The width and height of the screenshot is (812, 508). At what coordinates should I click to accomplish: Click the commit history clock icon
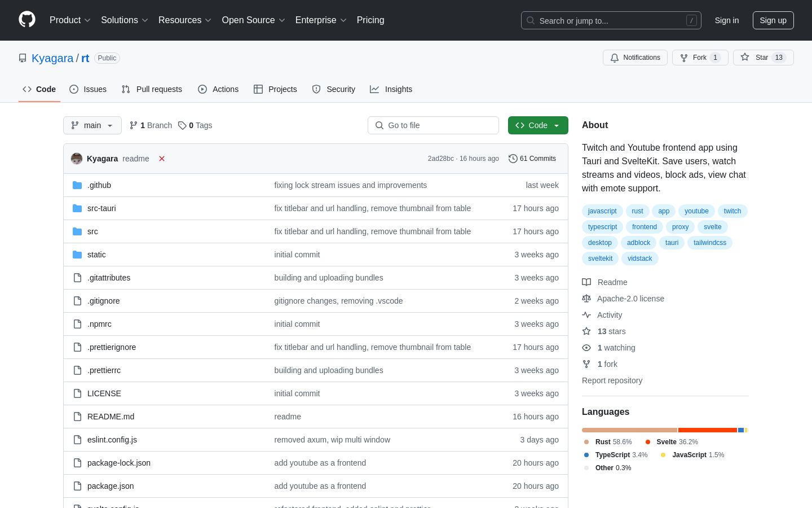click(x=513, y=159)
